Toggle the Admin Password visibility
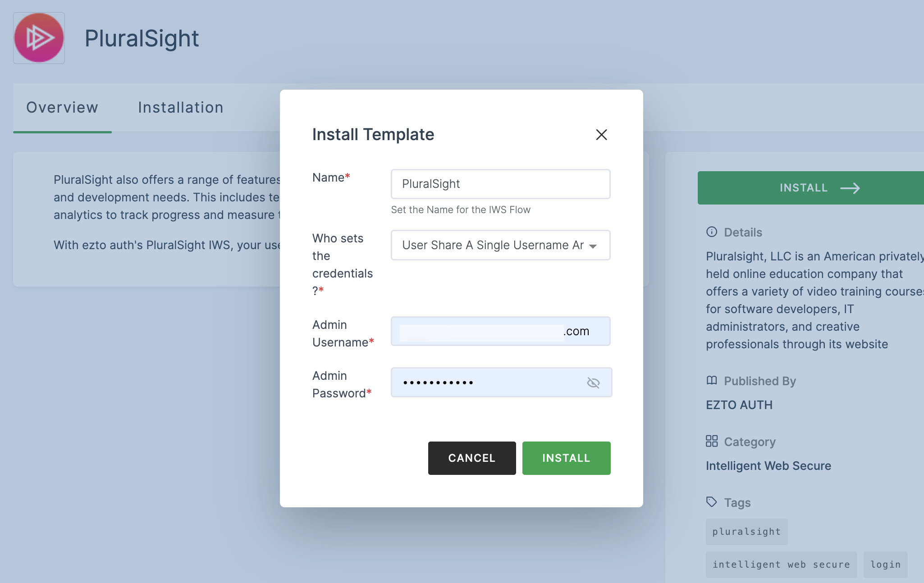 click(x=593, y=382)
